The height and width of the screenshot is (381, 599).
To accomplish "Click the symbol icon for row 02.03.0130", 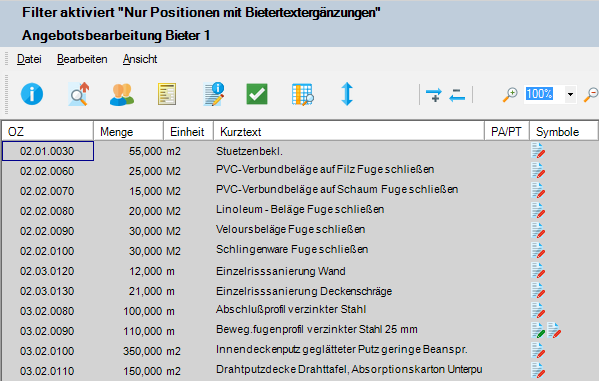I will [538, 290].
